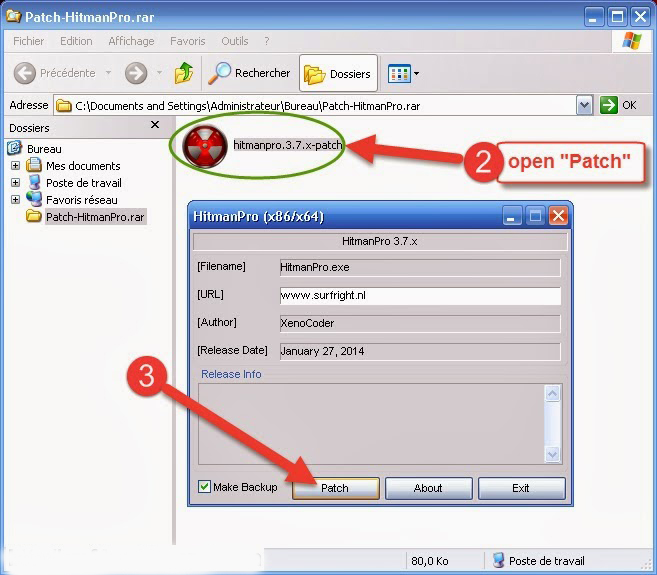The width and height of the screenshot is (657, 575).
Task: Expand Favoris réseau tree node
Action: pos(16,199)
